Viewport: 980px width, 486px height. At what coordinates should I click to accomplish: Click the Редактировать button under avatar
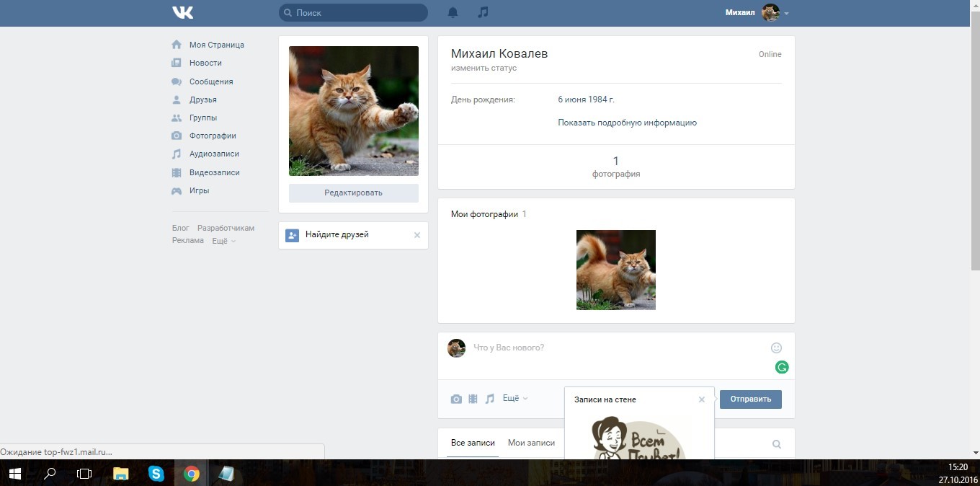tap(353, 193)
